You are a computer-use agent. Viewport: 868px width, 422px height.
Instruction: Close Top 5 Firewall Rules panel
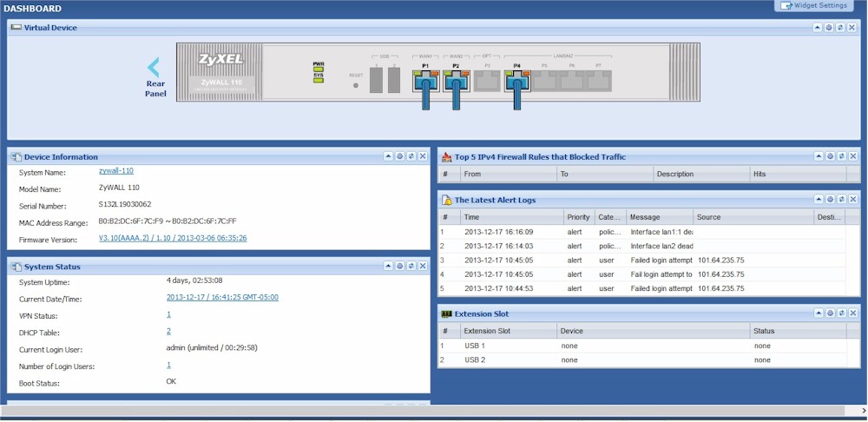point(853,156)
